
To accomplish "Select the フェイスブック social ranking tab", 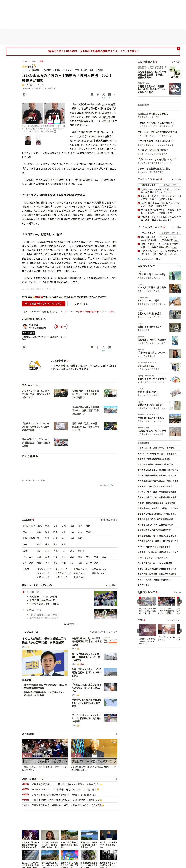I will [x=148, y=233].
